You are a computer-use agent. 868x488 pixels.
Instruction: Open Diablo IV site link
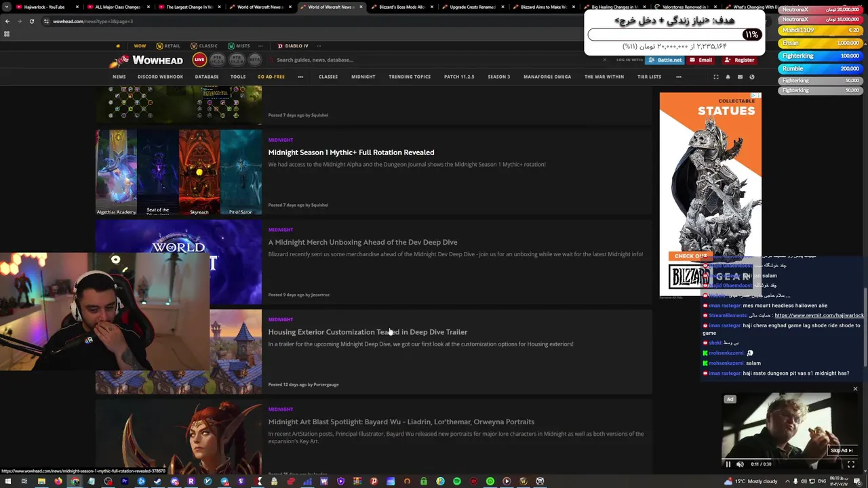tap(293, 46)
